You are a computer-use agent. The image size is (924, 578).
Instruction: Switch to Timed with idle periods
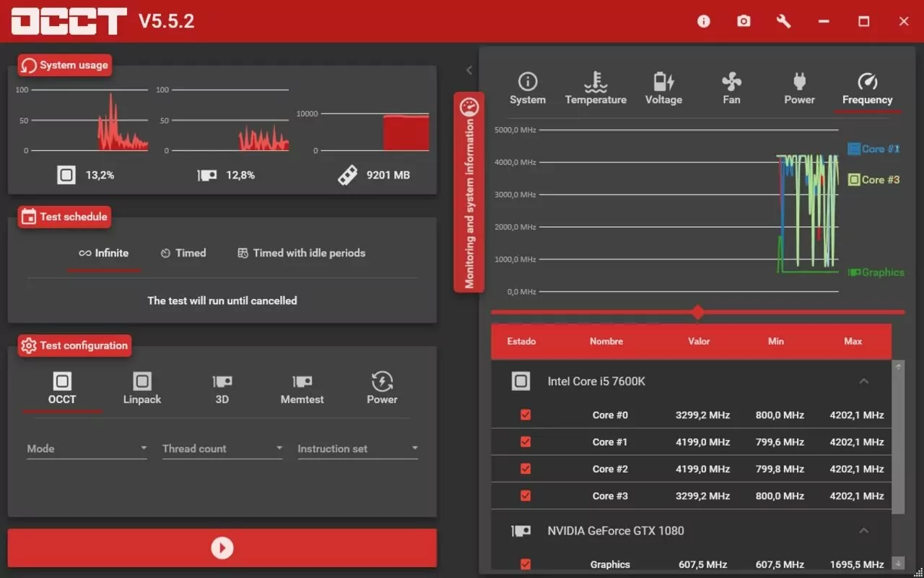(x=301, y=253)
